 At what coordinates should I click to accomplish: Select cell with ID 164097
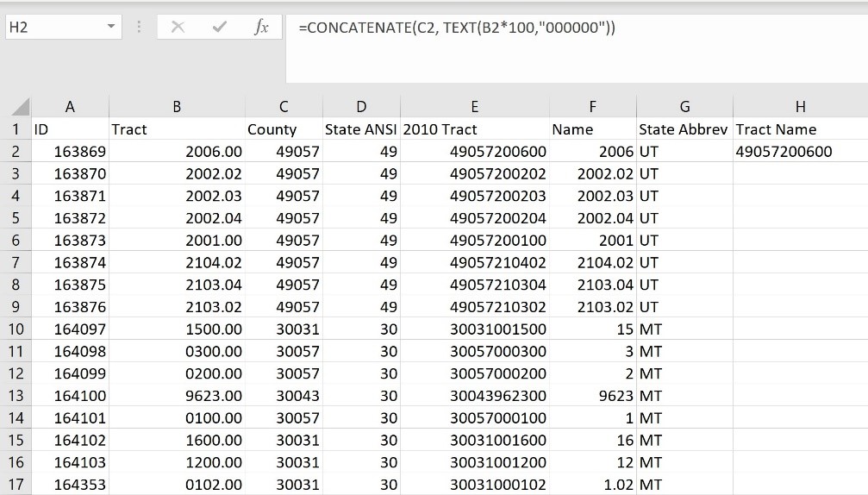(x=70, y=329)
